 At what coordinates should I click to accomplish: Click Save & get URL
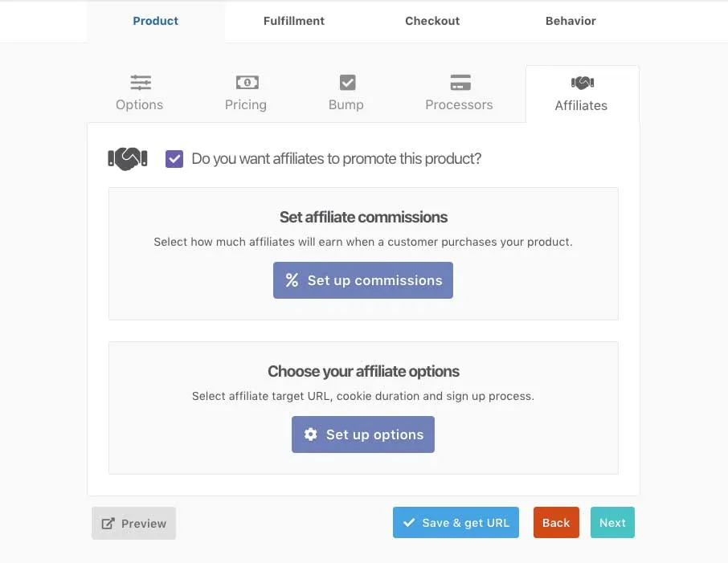(x=456, y=522)
